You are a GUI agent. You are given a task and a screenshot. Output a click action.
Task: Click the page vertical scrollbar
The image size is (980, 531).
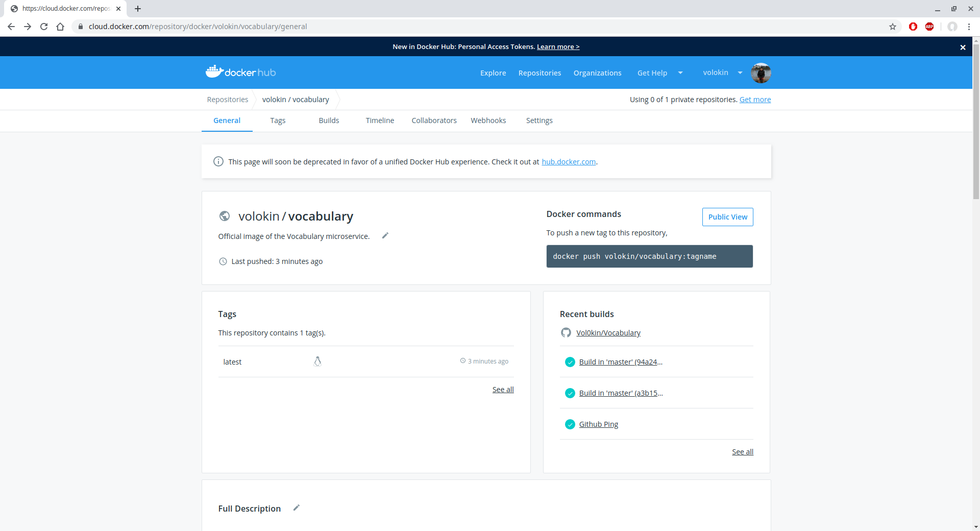[x=976, y=123]
